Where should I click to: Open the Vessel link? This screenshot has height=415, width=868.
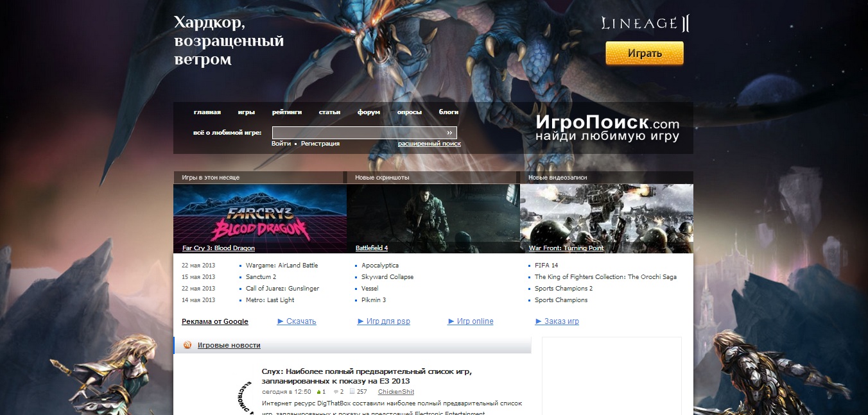371,289
